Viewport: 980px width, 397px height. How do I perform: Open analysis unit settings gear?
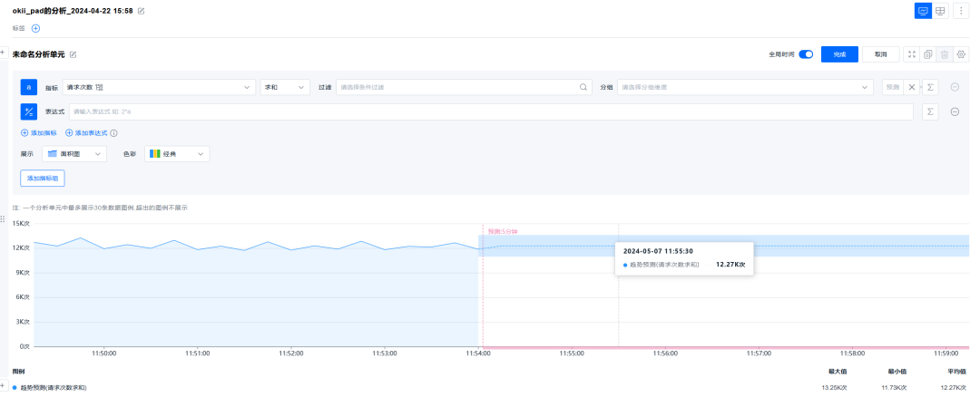pos(961,54)
